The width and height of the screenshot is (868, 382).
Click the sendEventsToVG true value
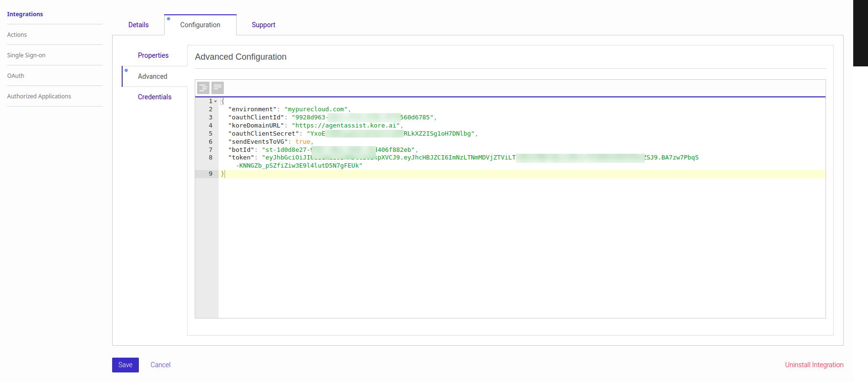tap(303, 142)
